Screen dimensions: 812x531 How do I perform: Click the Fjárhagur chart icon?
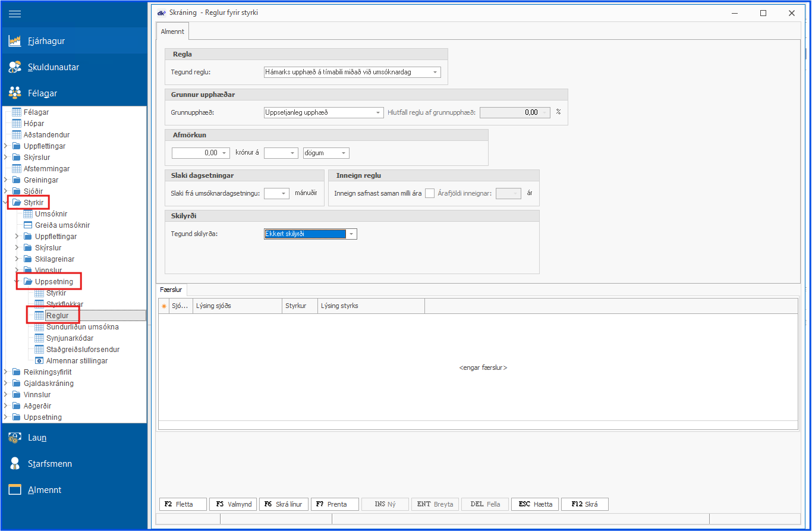click(15, 41)
